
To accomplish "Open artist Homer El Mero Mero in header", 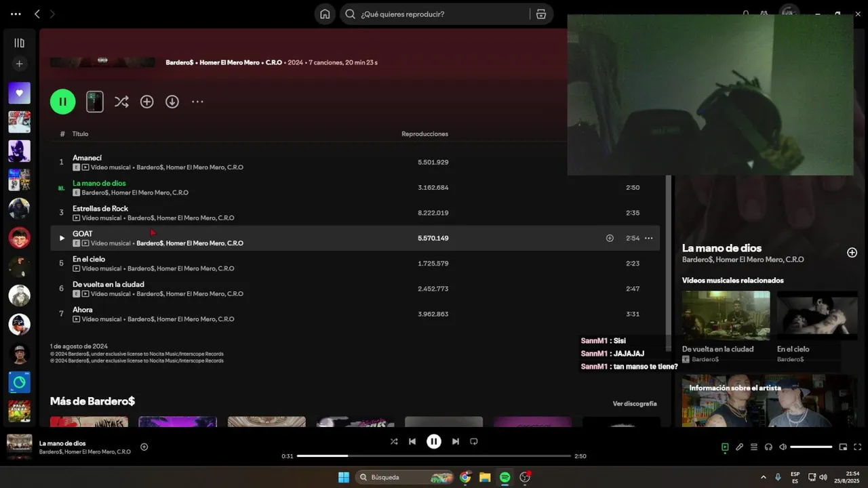I will [229, 62].
